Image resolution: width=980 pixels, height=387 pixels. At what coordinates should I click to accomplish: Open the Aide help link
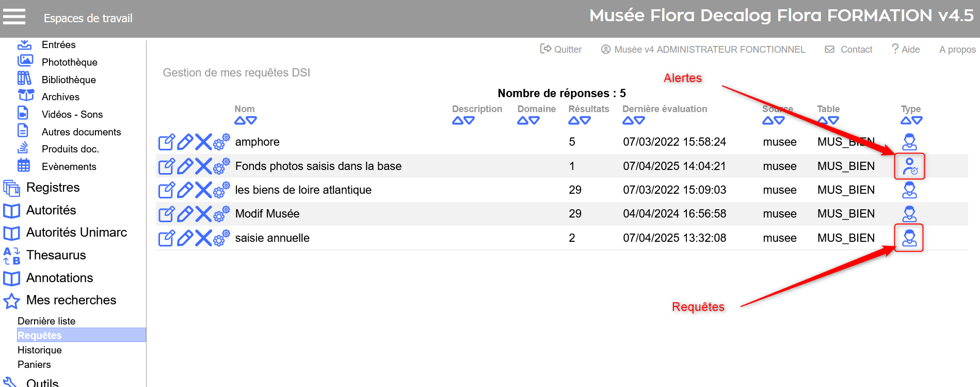tap(906, 50)
